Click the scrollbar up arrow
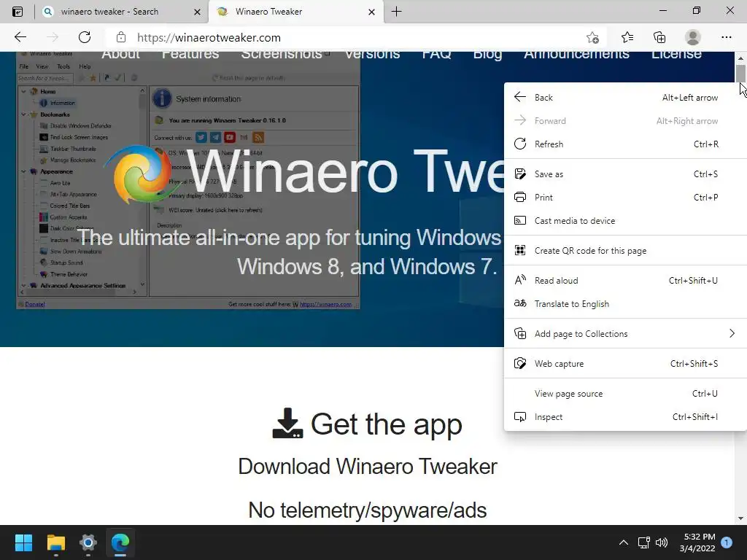747x560 pixels. [740, 58]
